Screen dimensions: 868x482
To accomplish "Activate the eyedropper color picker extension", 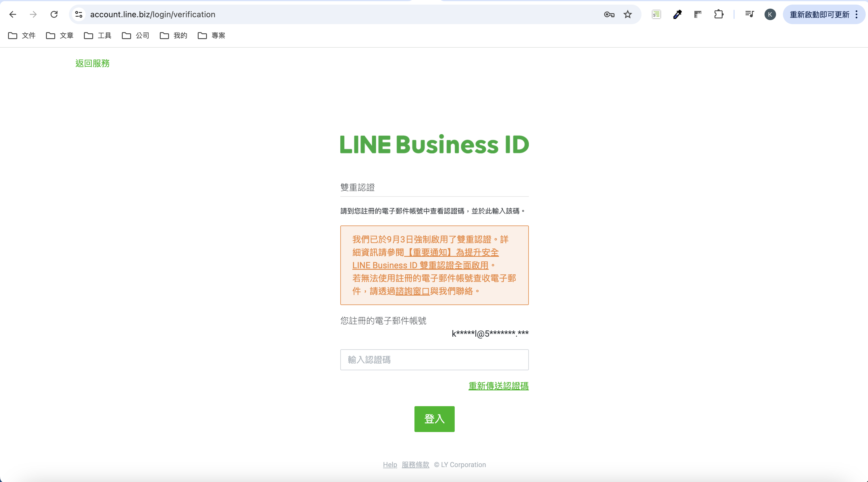I will (x=677, y=14).
